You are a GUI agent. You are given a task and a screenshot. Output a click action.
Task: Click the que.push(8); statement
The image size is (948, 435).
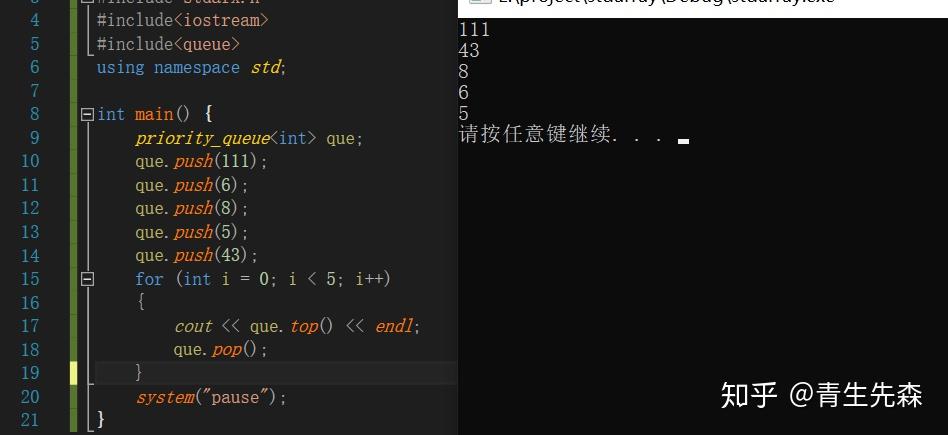coord(192,209)
